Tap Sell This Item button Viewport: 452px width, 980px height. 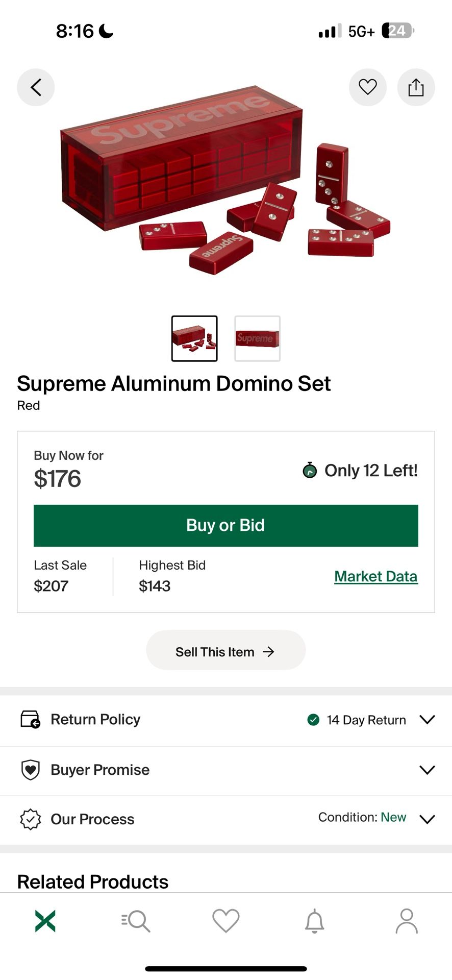(x=225, y=652)
